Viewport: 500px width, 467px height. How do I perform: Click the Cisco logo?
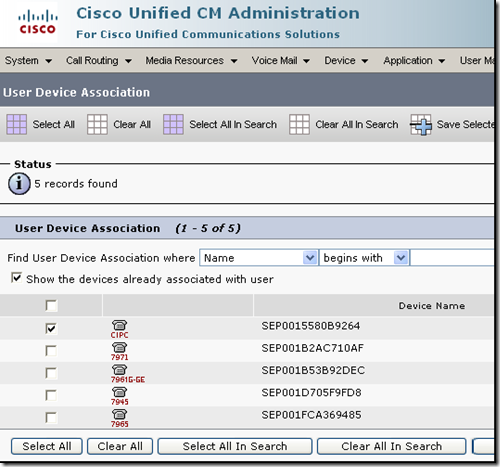point(37,22)
